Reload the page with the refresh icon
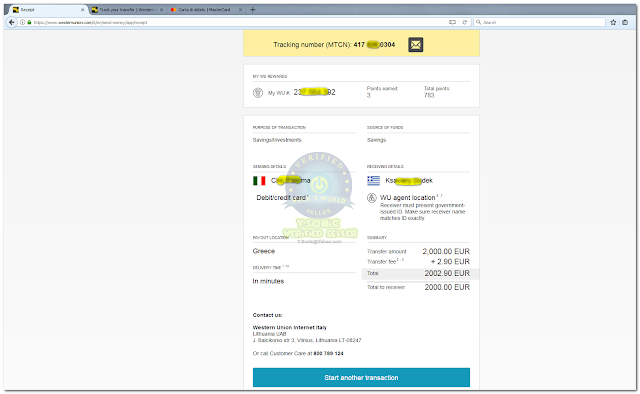640x394 pixels. tap(464, 22)
